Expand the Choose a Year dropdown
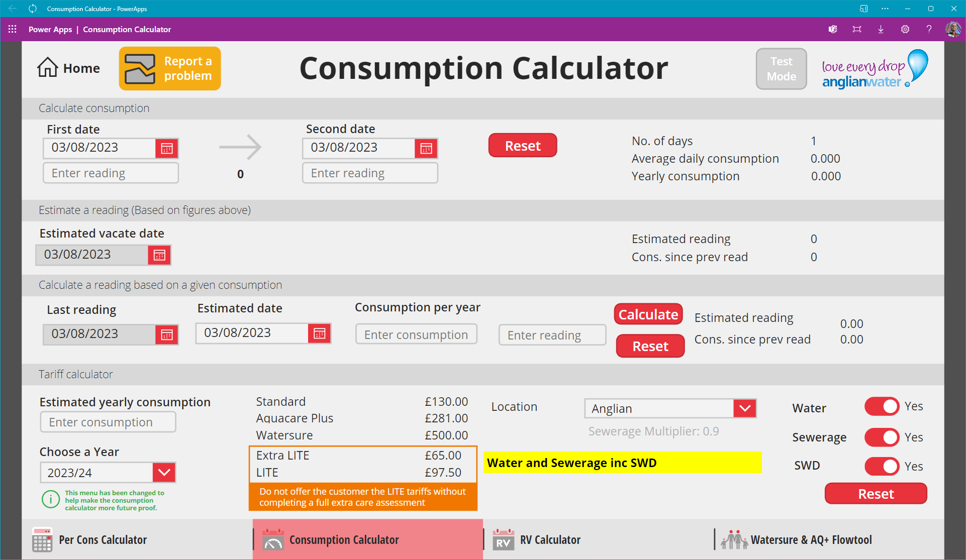 [x=164, y=473]
